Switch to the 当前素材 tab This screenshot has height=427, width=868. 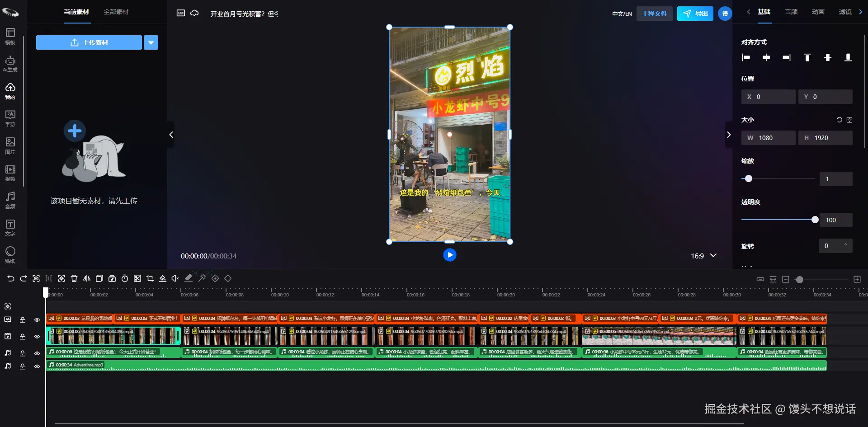[x=76, y=12]
